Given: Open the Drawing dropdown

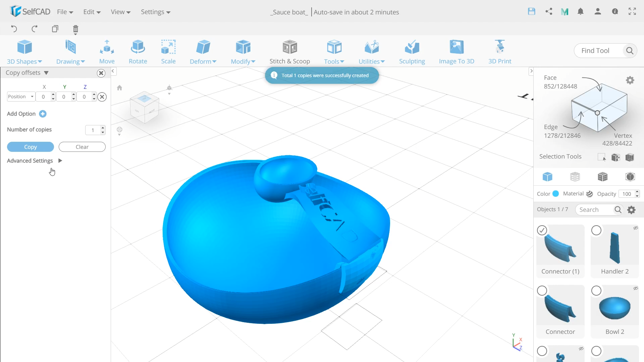Looking at the screenshot, I should point(70,52).
